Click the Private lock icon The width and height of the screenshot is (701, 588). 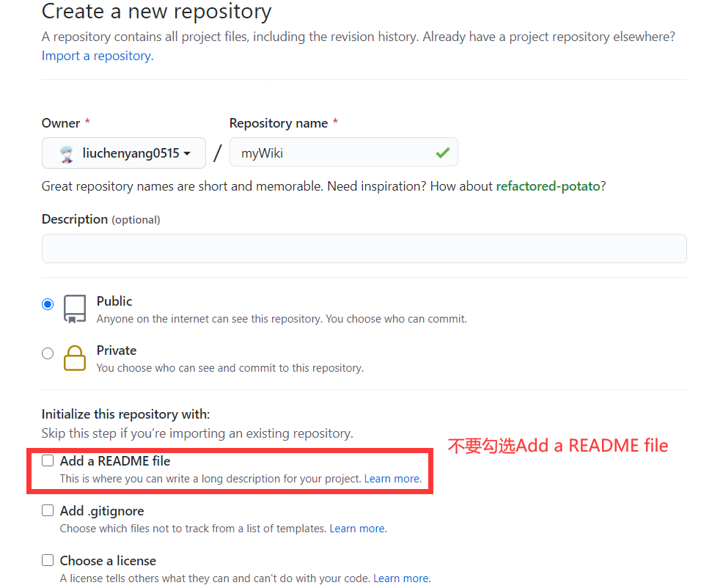75,358
